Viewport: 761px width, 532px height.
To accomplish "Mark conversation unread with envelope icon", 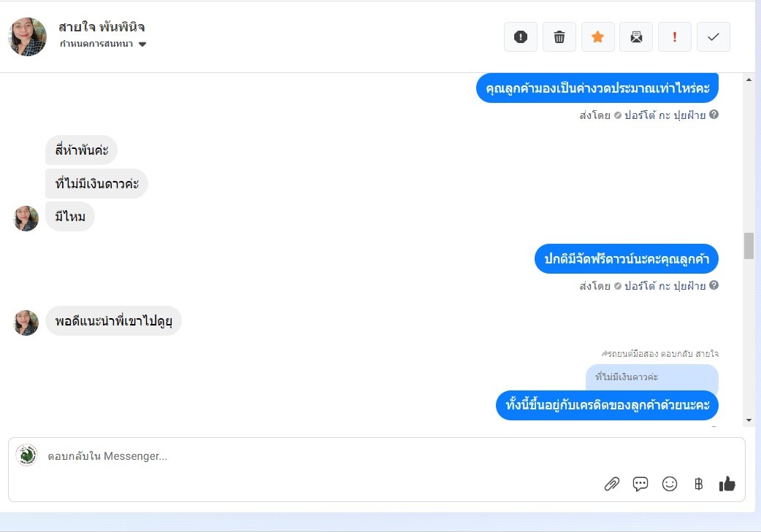I will (x=636, y=37).
